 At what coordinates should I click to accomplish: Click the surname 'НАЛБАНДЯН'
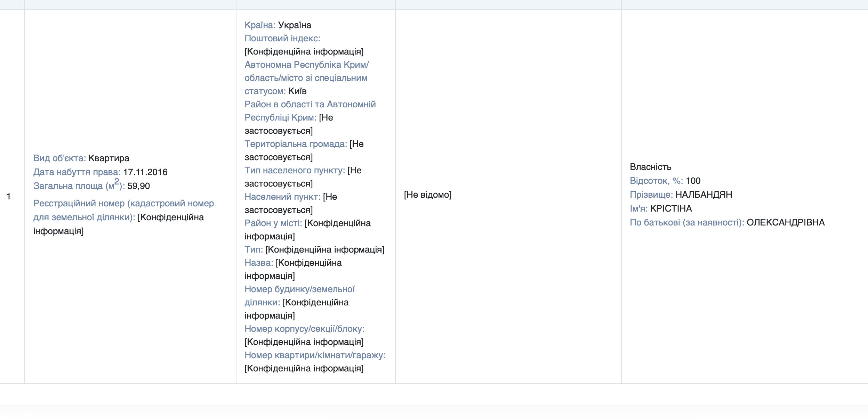[704, 195]
